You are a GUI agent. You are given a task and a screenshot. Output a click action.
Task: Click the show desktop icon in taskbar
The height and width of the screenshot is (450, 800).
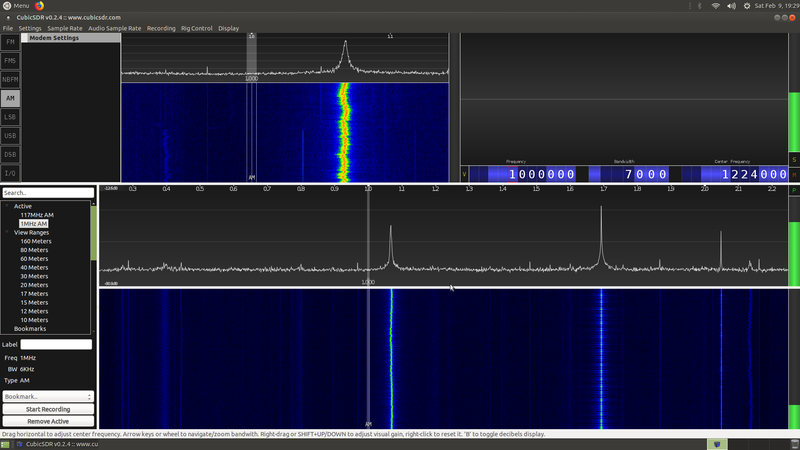click(5, 444)
